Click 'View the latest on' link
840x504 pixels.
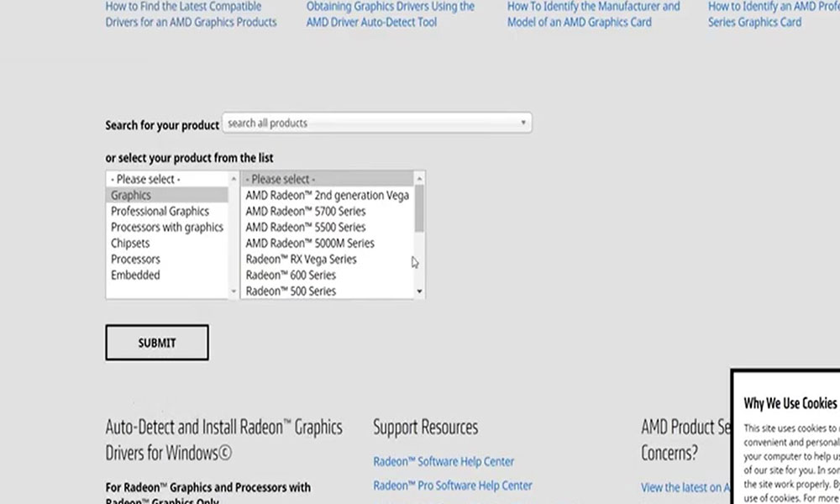click(x=685, y=487)
